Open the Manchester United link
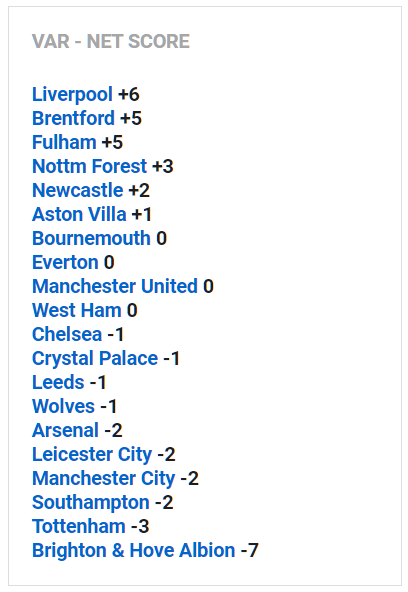 [115, 286]
